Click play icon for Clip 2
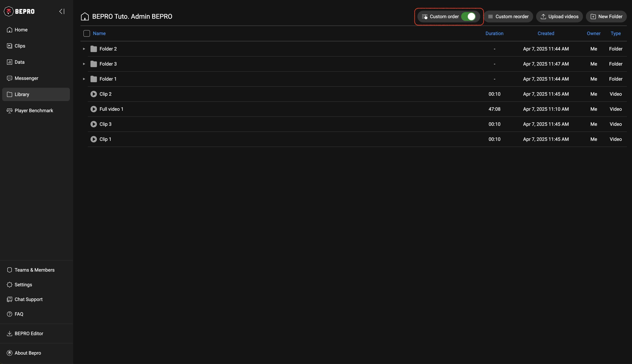Image resolution: width=632 pixels, height=364 pixels. coord(94,94)
